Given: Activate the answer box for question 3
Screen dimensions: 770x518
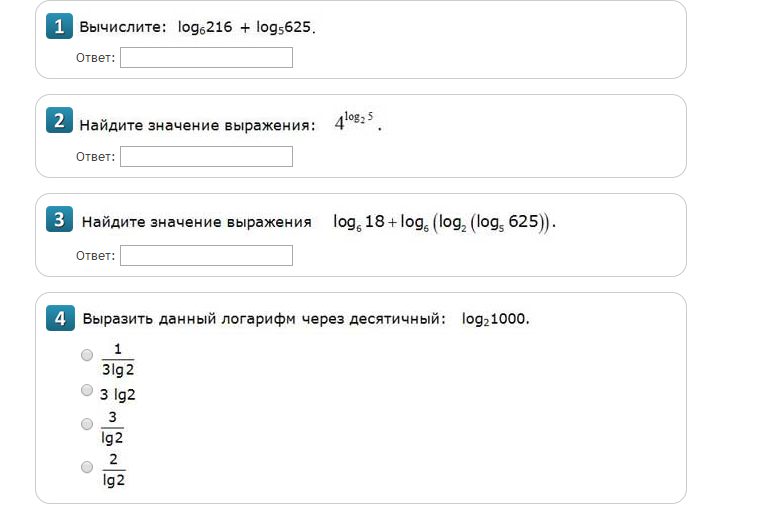Looking at the screenshot, I should tap(206, 255).
